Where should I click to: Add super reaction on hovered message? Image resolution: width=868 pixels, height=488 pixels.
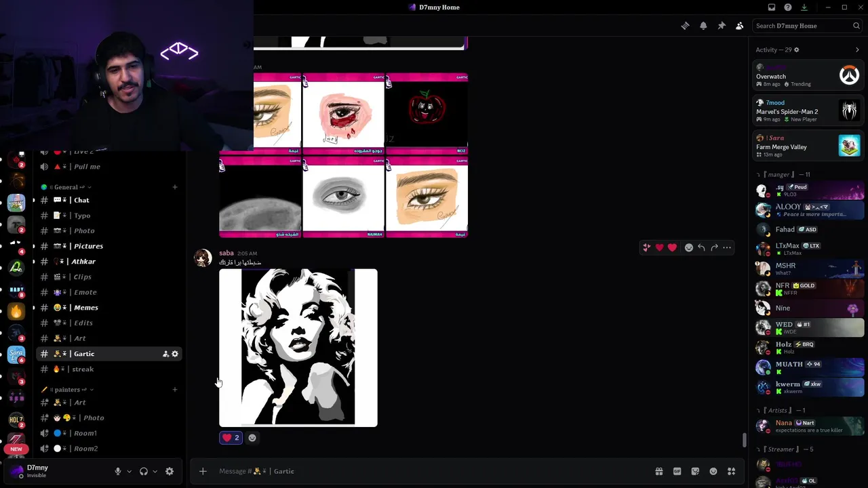(x=647, y=247)
